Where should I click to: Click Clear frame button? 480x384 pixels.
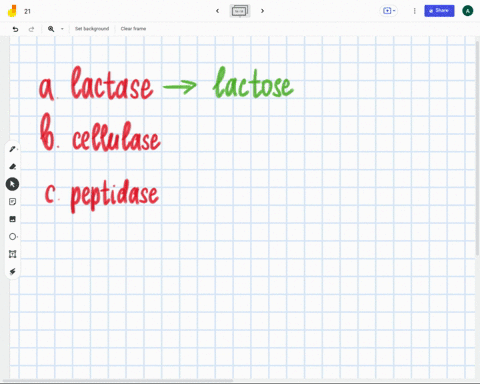tap(133, 29)
